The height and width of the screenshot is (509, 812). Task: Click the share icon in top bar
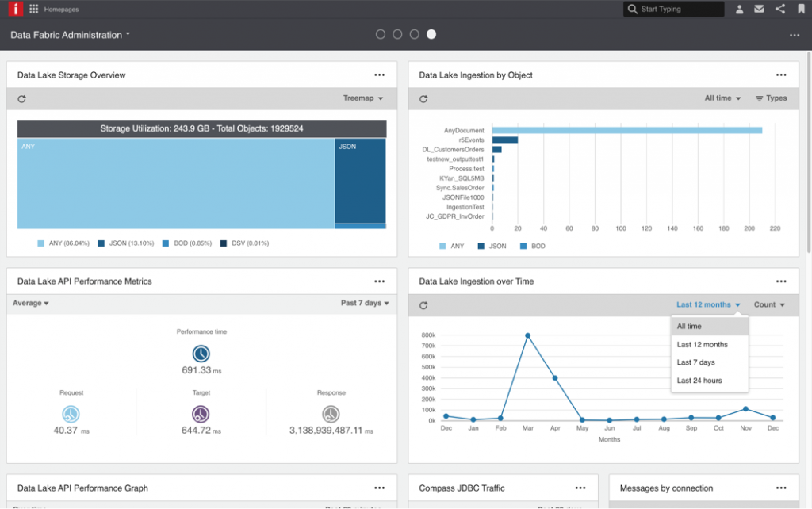(x=779, y=10)
